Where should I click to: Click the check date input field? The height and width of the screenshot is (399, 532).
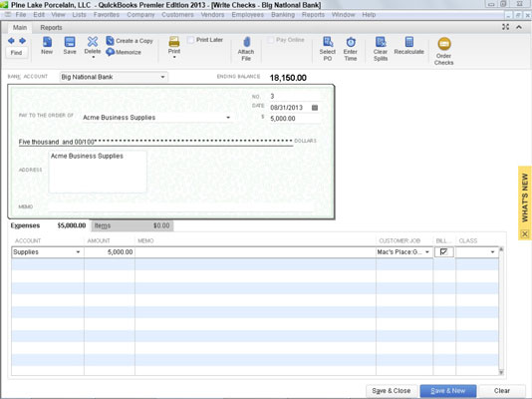tap(290, 108)
